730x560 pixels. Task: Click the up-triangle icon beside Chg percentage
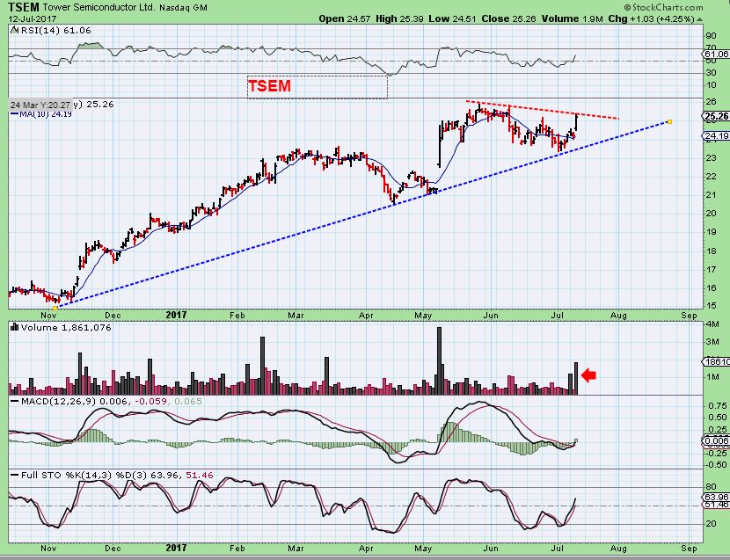[700, 19]
